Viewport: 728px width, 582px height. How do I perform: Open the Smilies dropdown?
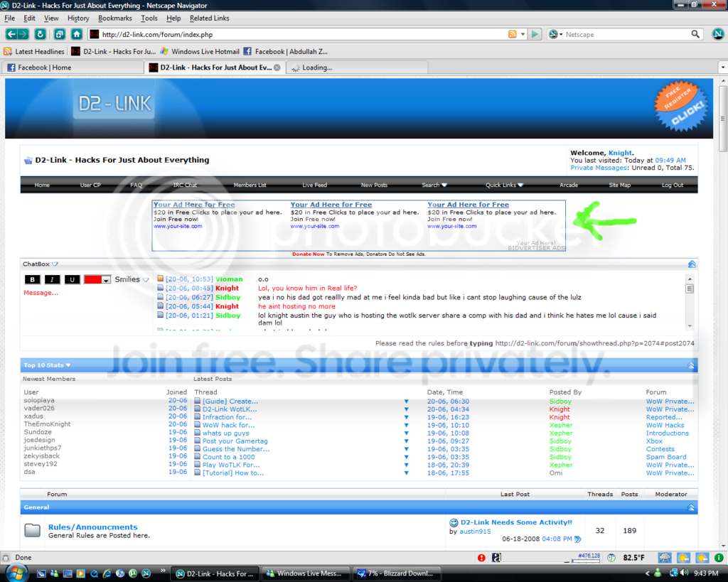[132, 279]
